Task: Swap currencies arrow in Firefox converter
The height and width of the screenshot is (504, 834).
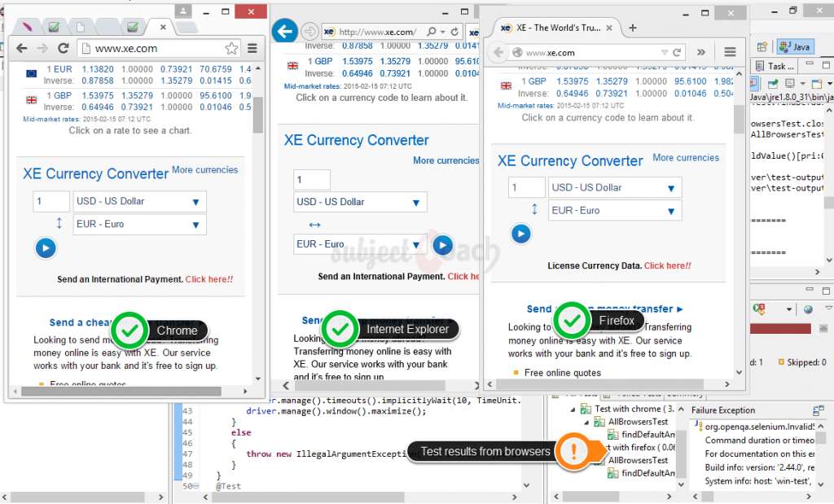Action: coord(534,209)
